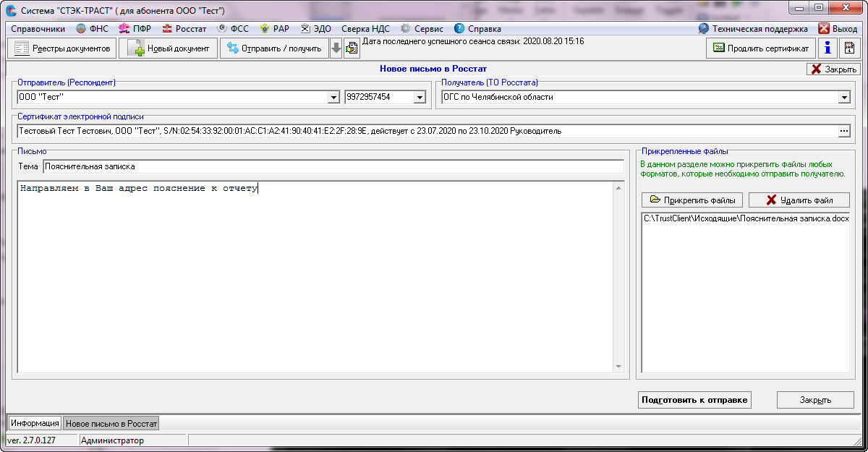
Task: Click the gray down-arrow toolbar icon
Action: (336, 48)
